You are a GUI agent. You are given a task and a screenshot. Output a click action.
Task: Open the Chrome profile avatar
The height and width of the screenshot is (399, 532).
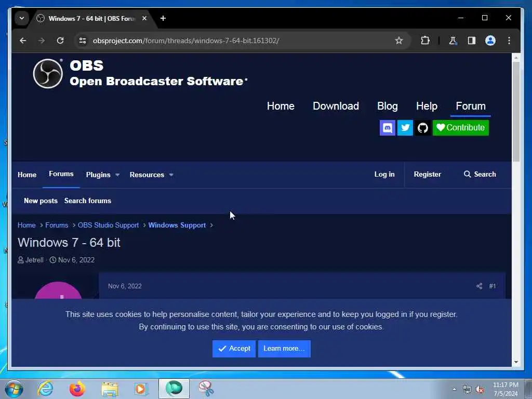[x=490, y=41]
